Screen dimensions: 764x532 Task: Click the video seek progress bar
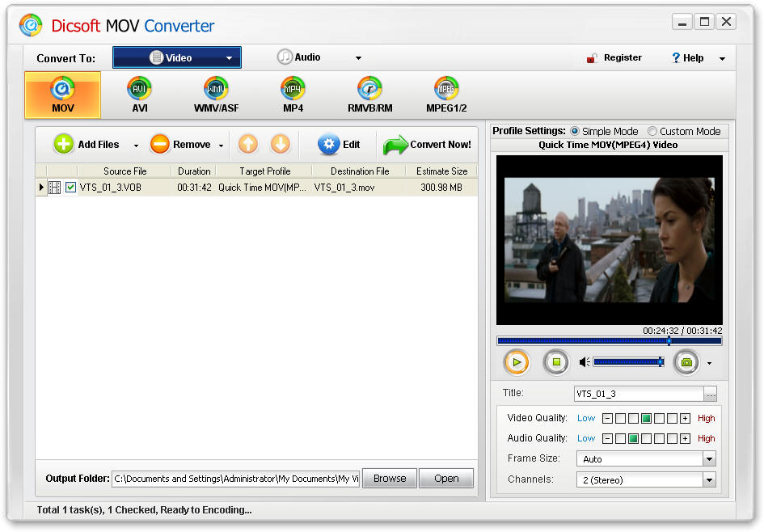tap(609, 341)
